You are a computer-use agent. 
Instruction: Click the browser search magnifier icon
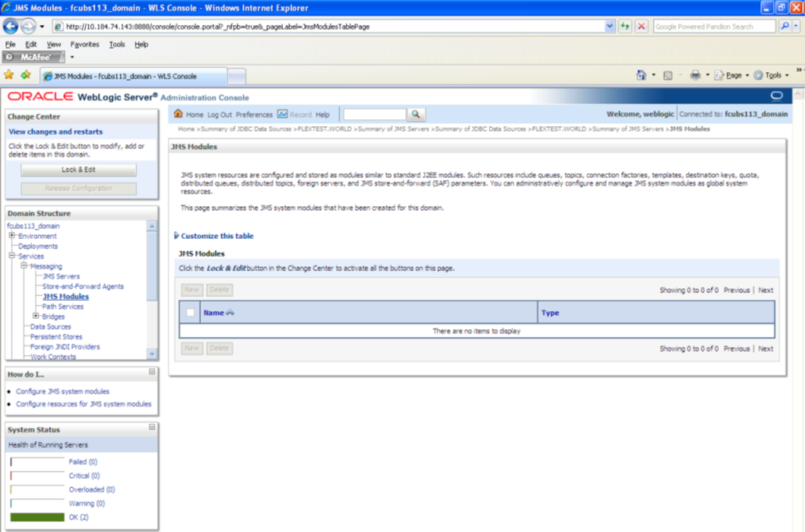point(785,26)
